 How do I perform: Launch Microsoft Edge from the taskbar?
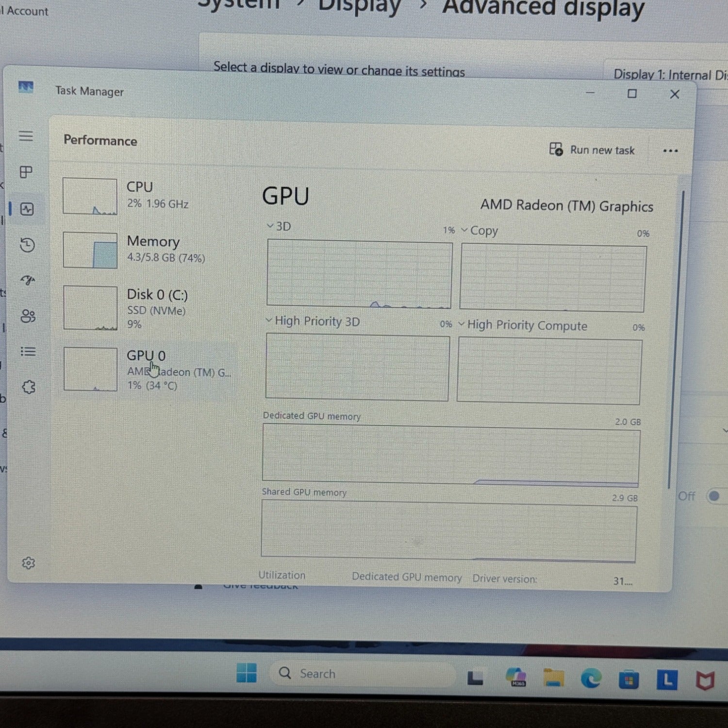coord(591,677)
